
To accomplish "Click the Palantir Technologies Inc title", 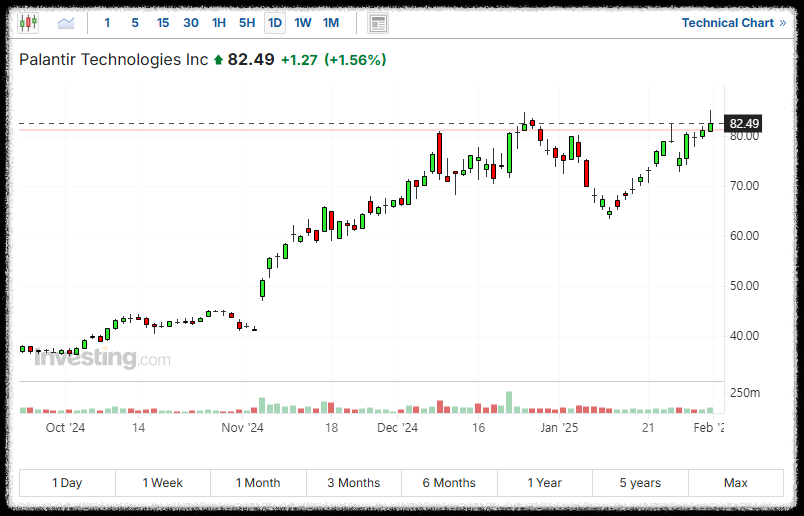I will point(114,59).
